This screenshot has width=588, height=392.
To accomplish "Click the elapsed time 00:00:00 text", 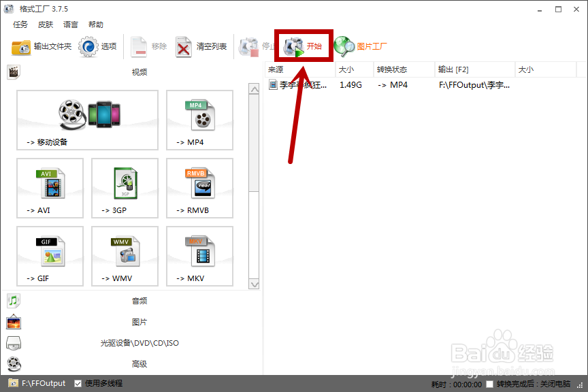I will click(x=468, y=384).
